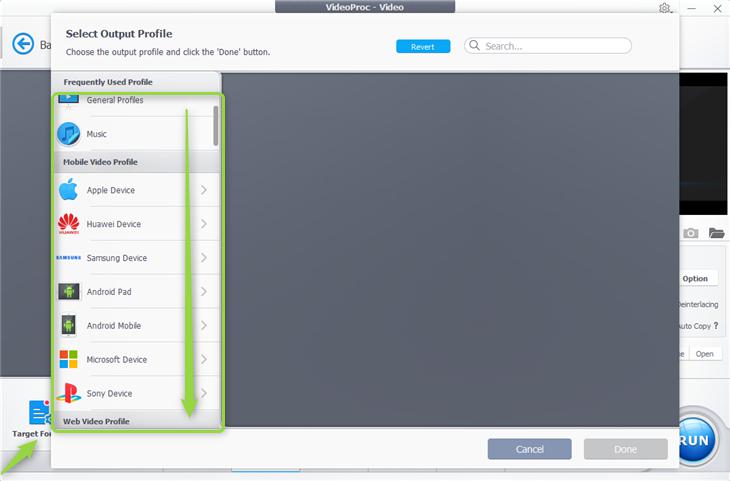The height and width of the screenshot is (481, 730).
Task: Select Android Mobile text
Action: tap(114, 325)
